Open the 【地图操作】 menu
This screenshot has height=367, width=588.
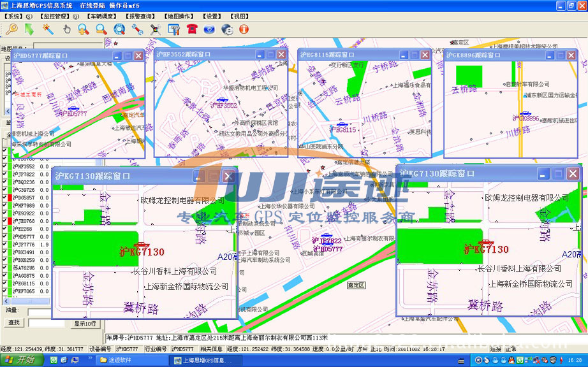(181, 16)
